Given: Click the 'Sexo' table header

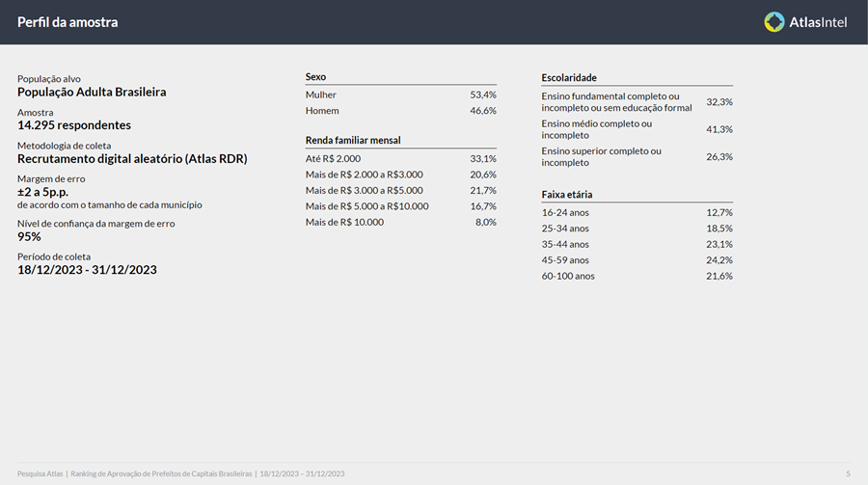Looking at the screenshot, I should point(315,76).
